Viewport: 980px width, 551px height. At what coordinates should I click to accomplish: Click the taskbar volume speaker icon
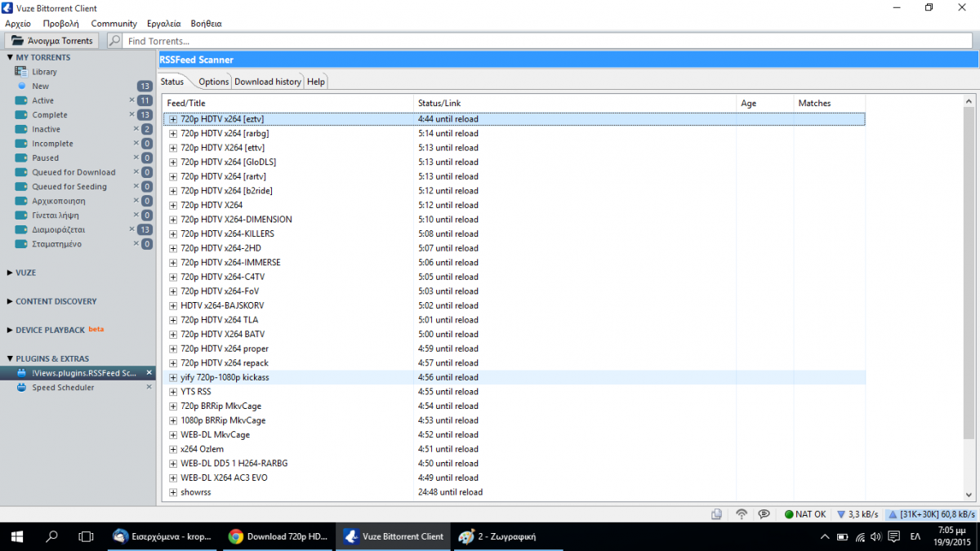tap(876, 536)
